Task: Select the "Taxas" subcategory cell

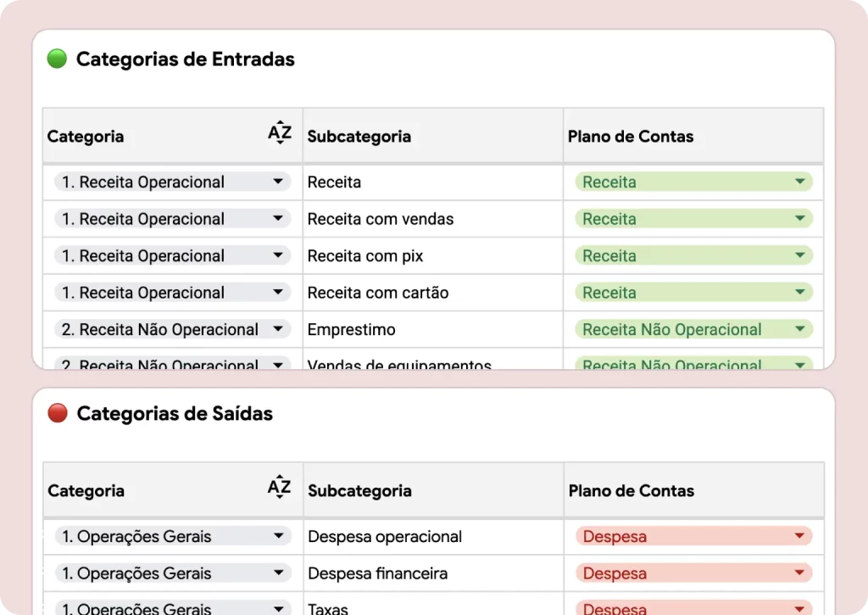Action: 433,604
